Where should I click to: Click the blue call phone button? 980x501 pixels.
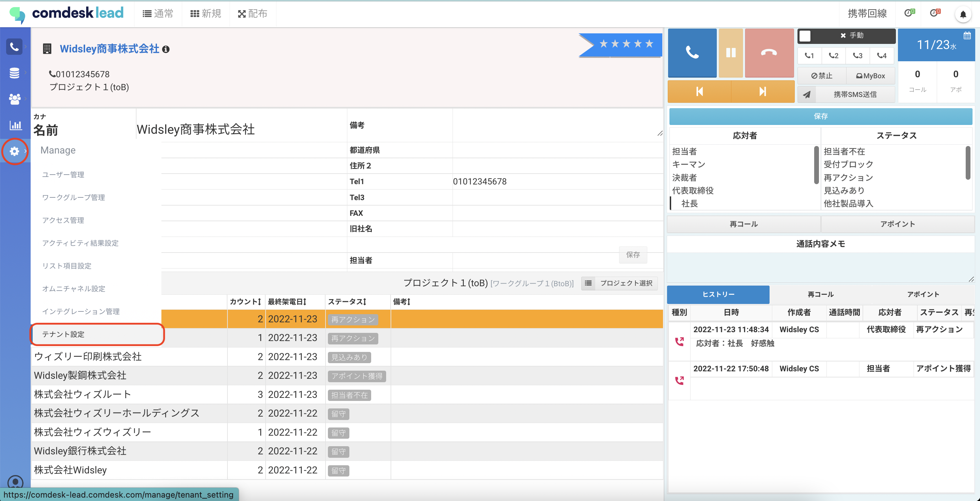click(692, 53)
